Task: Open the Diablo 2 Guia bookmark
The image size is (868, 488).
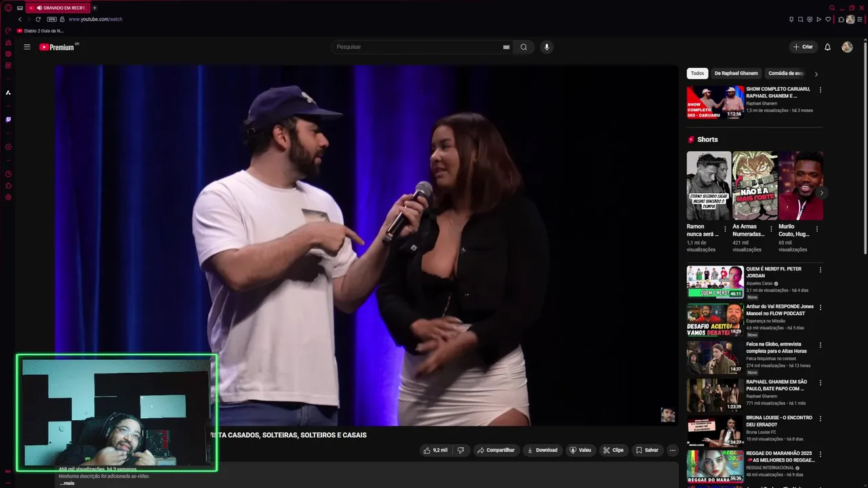Action: tap(41, 30)
